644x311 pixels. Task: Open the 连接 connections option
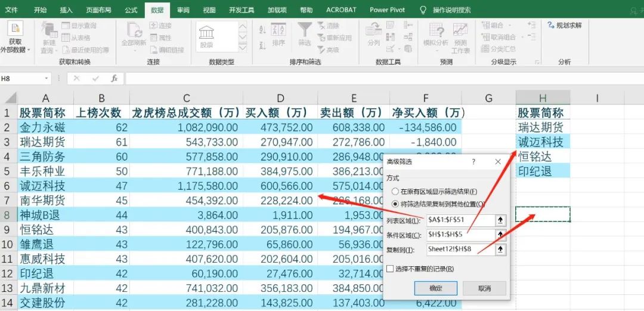[x=160, y=26]
